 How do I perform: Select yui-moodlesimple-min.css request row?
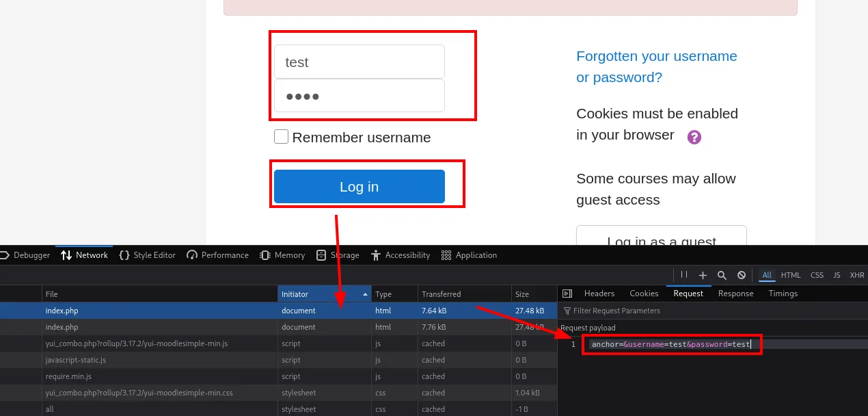(x=278, y=393)
